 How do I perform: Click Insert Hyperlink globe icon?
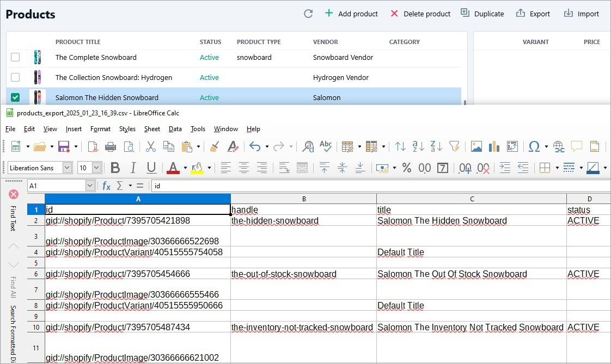(x=559, y=147)
